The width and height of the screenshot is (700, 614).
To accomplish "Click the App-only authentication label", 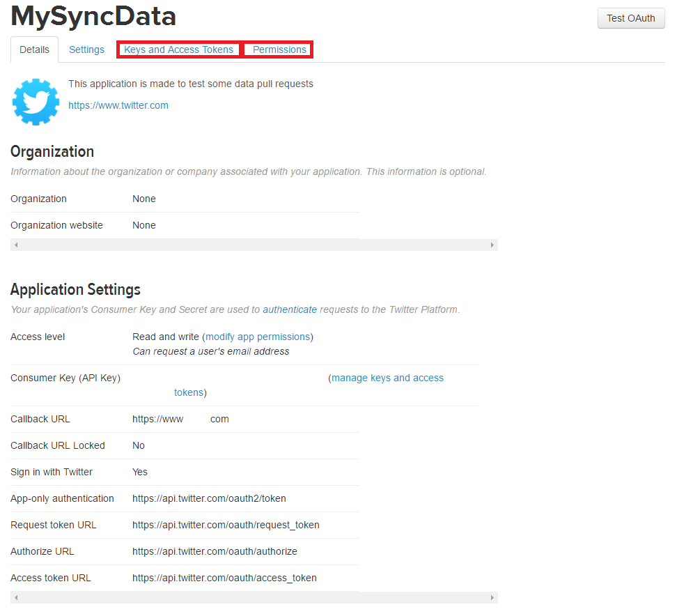I will [x=62, y=498].
